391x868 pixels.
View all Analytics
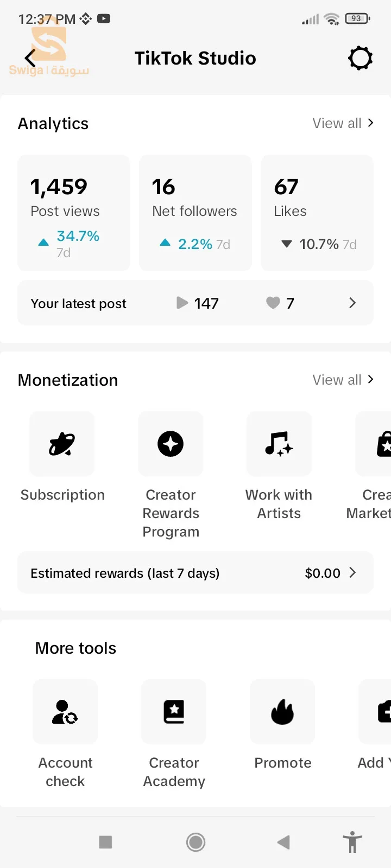coord(343,123)
